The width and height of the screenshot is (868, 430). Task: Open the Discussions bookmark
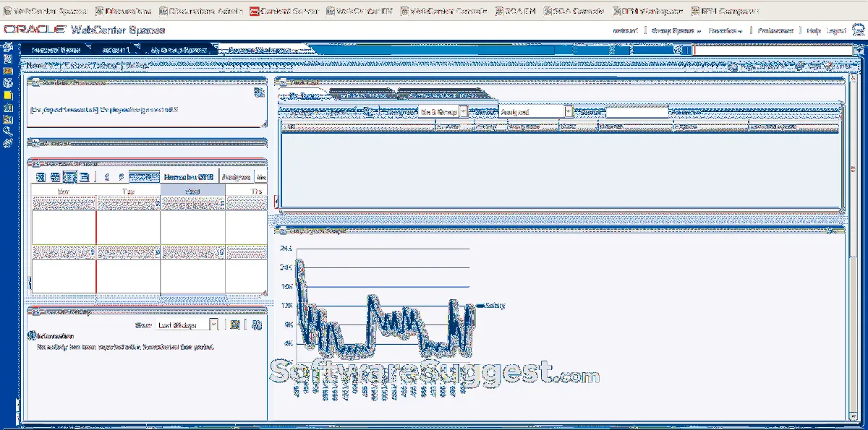pos(123,12)
